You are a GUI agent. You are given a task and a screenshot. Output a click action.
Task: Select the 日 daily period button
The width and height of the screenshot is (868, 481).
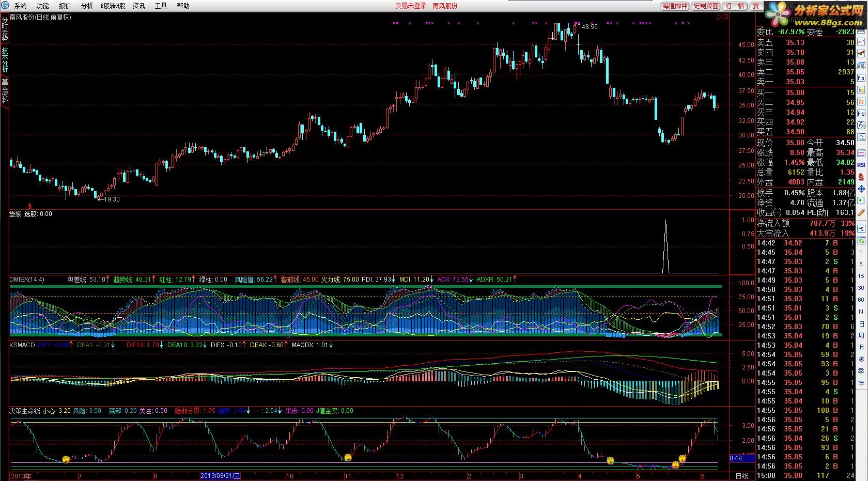861,324
